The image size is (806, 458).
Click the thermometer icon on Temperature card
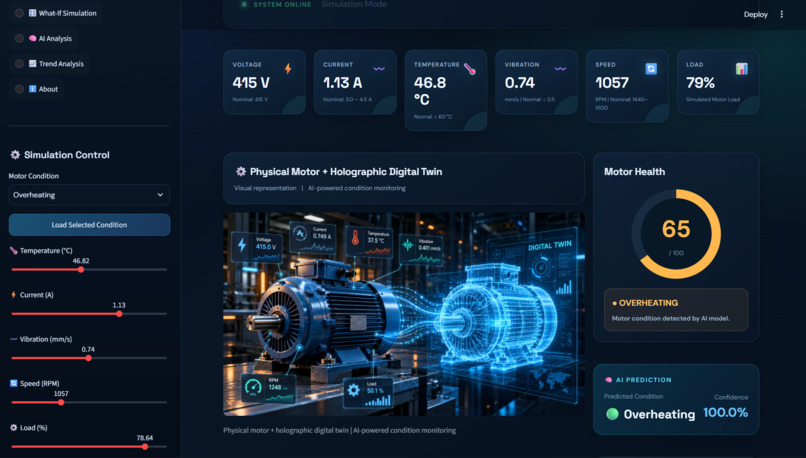click(x=469, y=69)
